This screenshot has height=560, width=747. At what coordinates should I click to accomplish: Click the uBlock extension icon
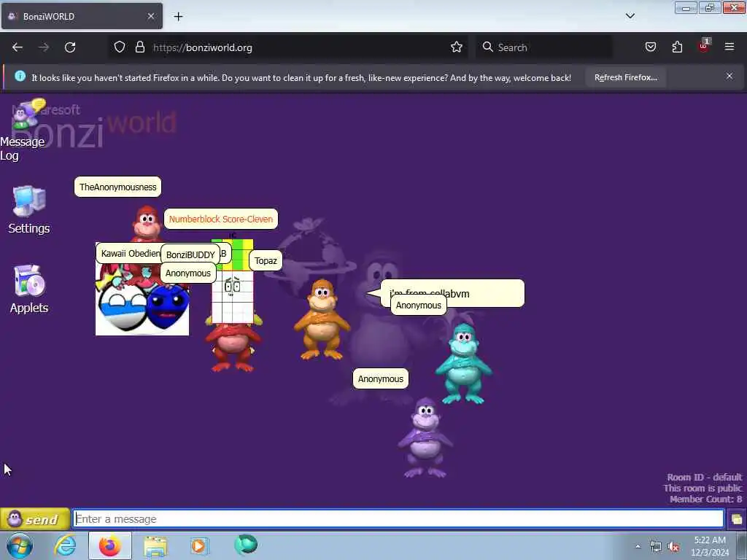point(704,46)
